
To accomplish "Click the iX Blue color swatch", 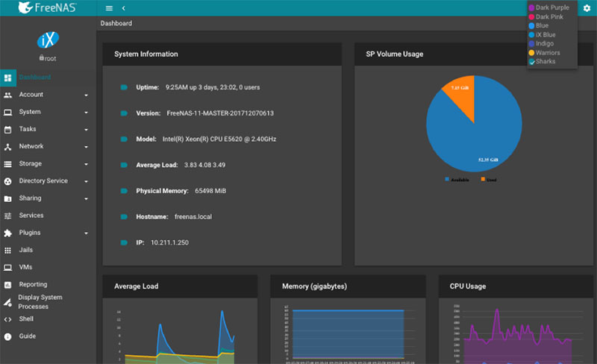I will [531, 35].
